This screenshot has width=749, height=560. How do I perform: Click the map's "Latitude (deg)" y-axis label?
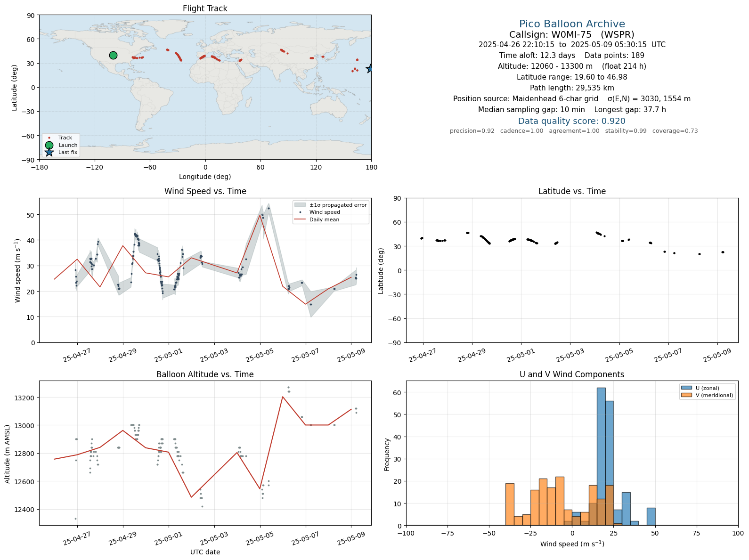pyautogui.click(x=15, y=88)
